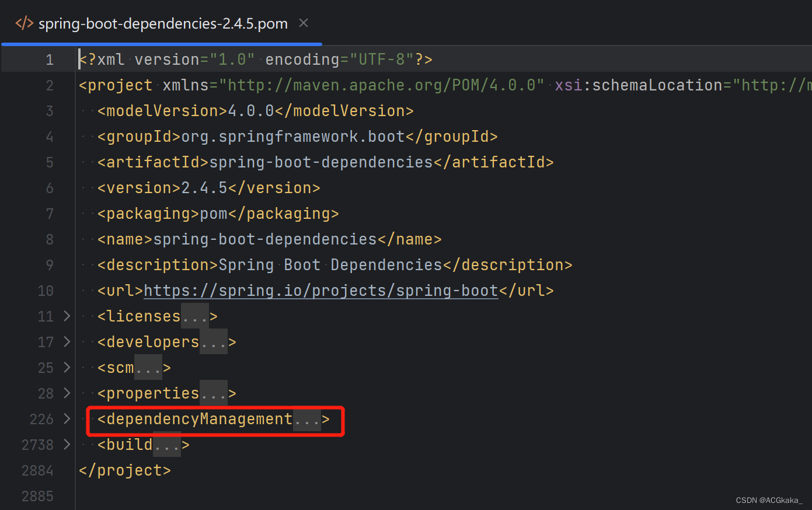Image resolution: width=812 pixels, height=510 pixels.
Task: Expand the folded dependencyManagement block chevron
Action: click(x=67, y=419)
